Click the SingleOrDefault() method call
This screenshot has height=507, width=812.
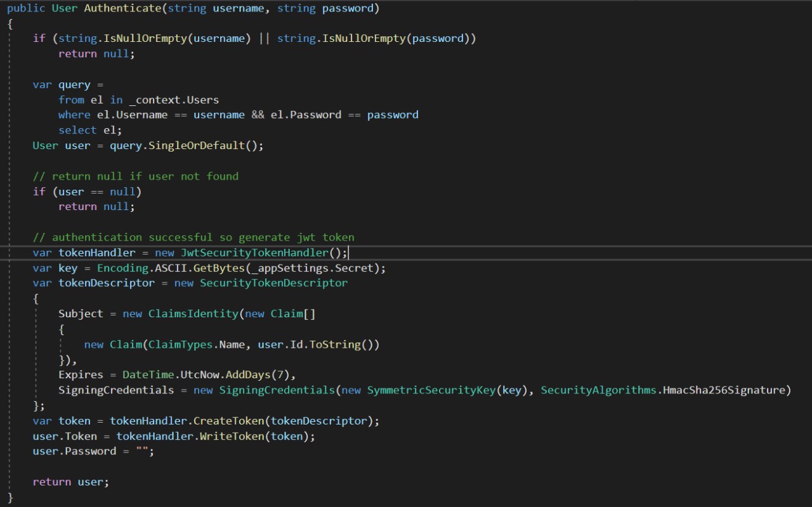click(x=206, y=145)
